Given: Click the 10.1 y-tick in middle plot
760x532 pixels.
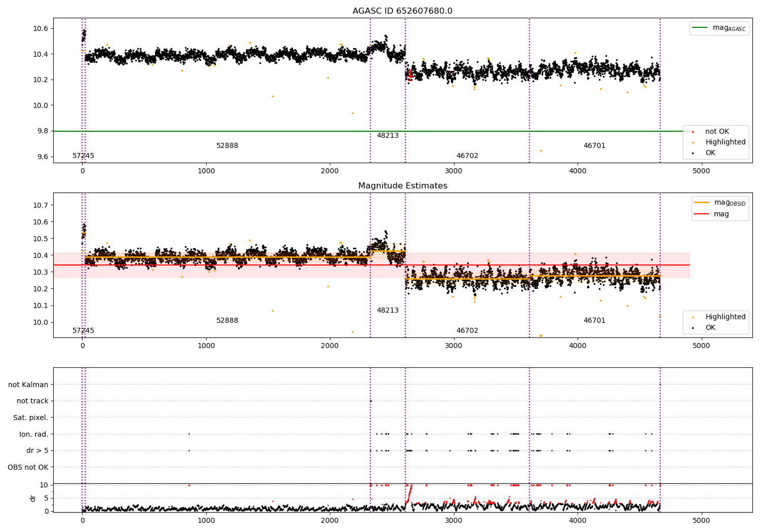Looking at the screenshot, I should pyautogui.click(x=41, y=306).
